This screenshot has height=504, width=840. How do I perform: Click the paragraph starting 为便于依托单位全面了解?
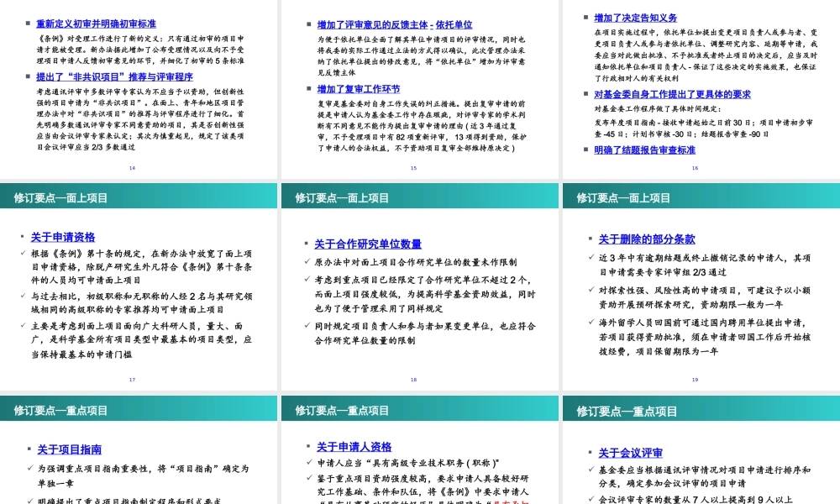(422, 56)
